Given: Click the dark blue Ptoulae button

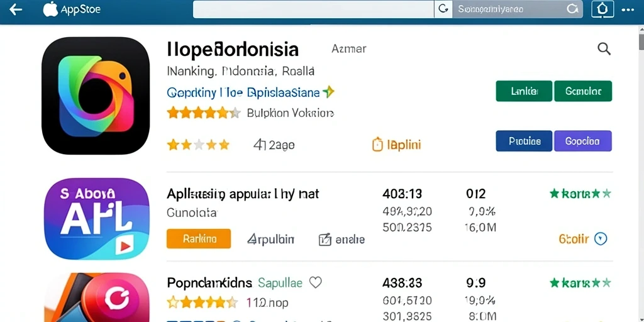Looking at the screenshot, I should tap(524, 142).
